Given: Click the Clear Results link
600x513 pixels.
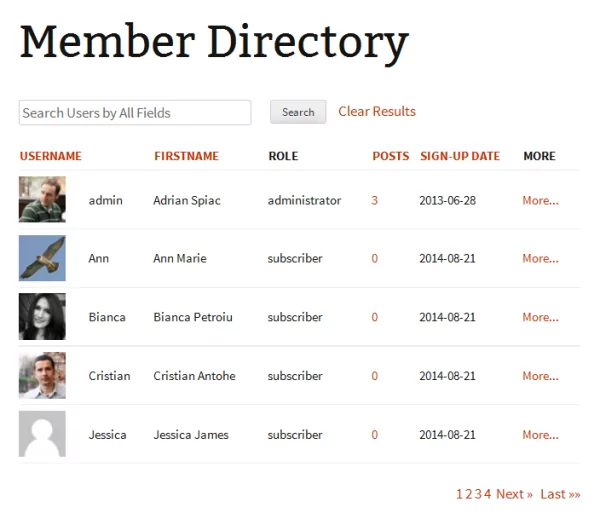Looking at the screenshot, I should [377, 112].
